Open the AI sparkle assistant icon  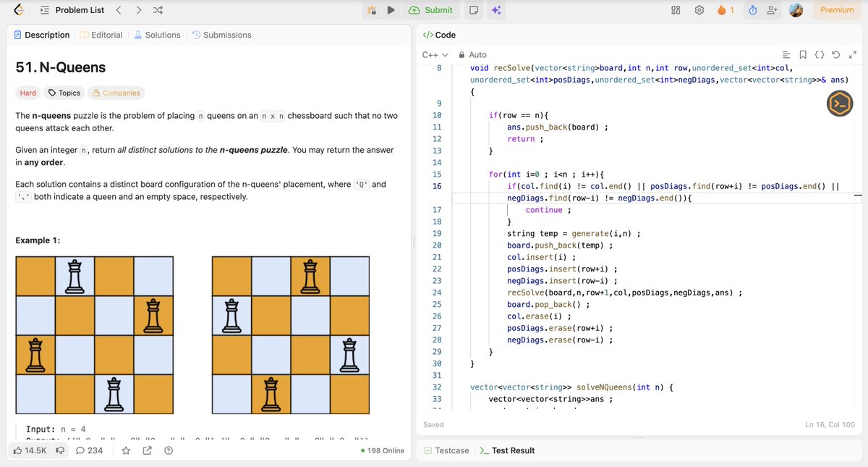click(496, 10)
